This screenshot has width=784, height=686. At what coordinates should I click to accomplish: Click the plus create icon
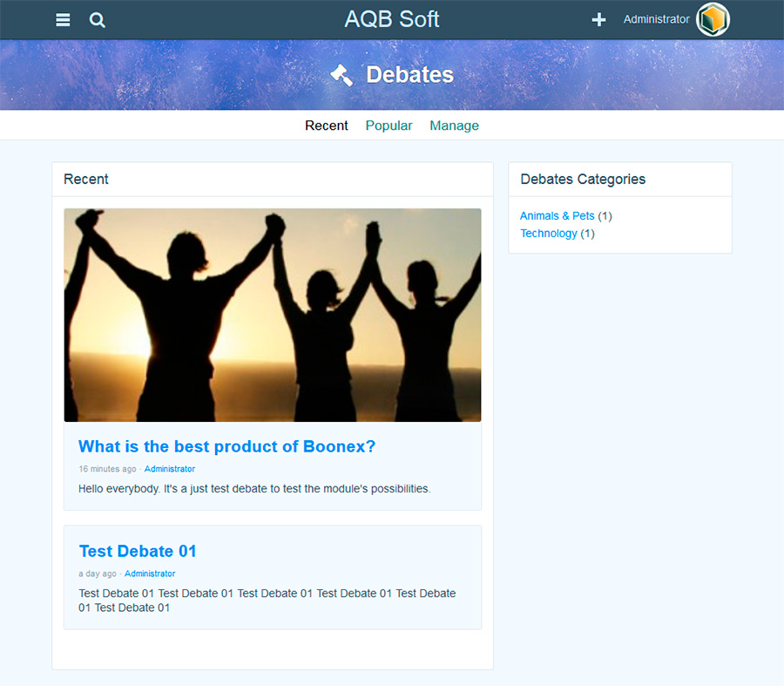pos(598,19)
